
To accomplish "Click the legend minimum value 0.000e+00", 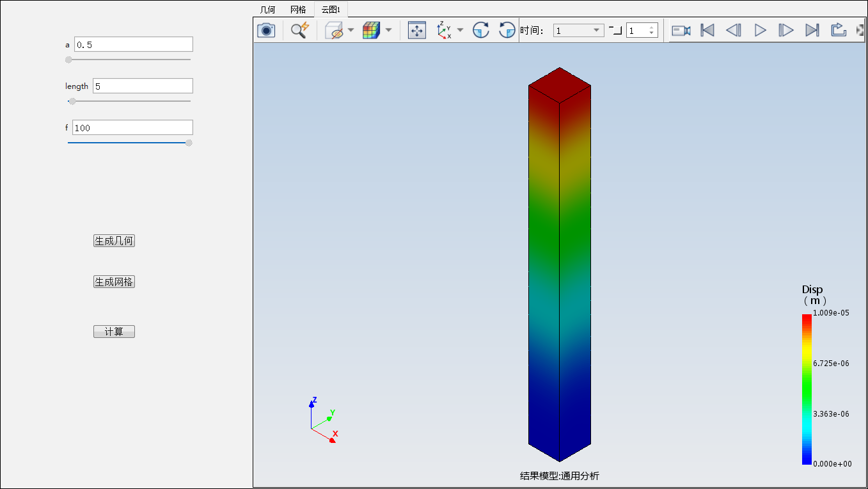I will click(x=832, y=464).
